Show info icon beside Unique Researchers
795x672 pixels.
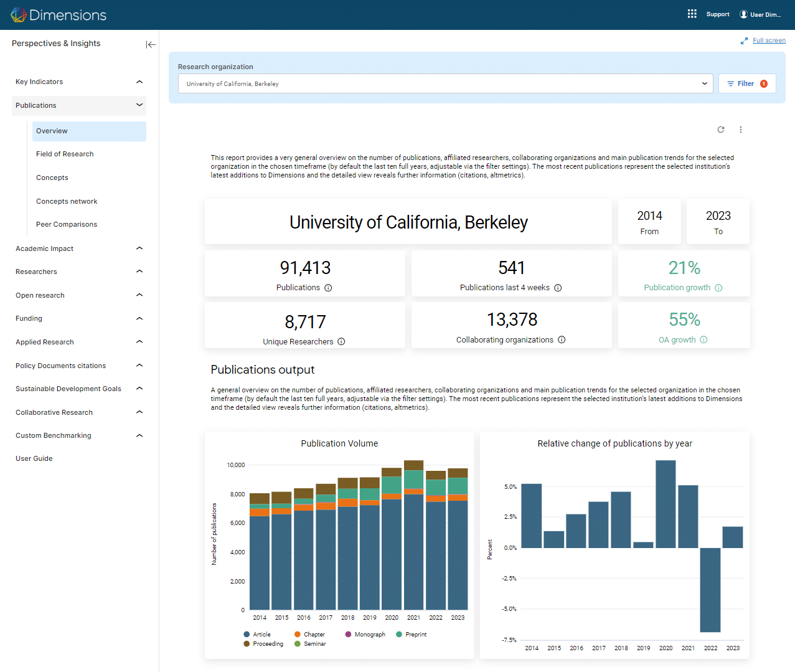(x=341, y=341)
